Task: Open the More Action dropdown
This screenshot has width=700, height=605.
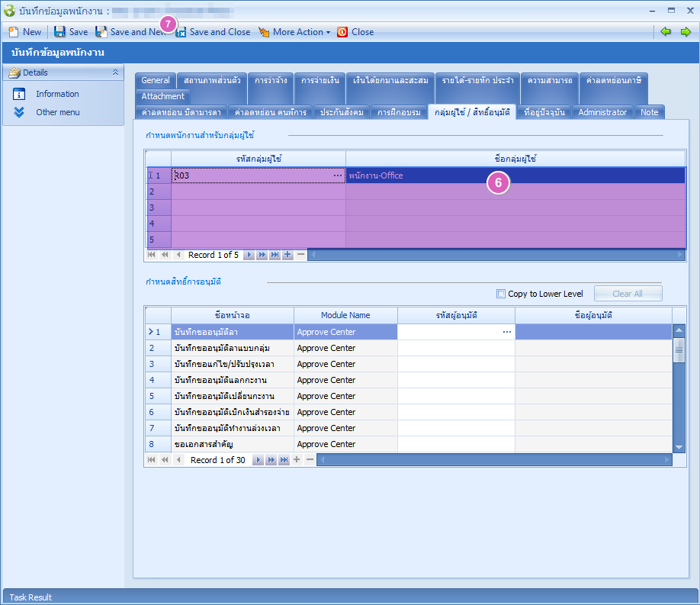Action: pyautogui.click(x=294, y=32)
